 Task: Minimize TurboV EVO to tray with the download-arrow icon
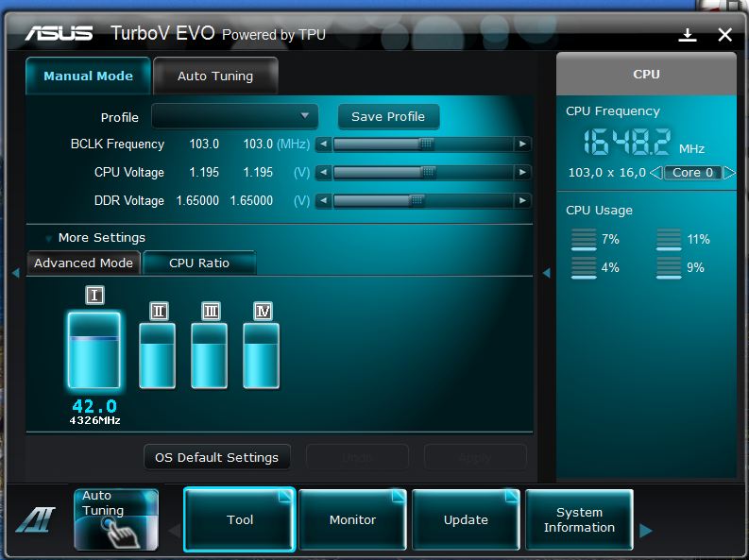click(x=688, y=34)
